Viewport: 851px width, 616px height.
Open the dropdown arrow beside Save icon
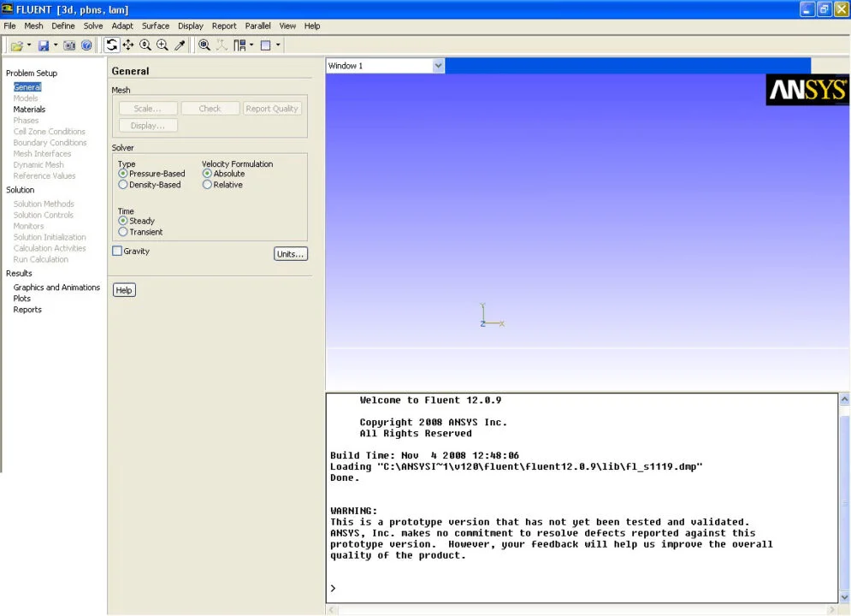point(56,45)
